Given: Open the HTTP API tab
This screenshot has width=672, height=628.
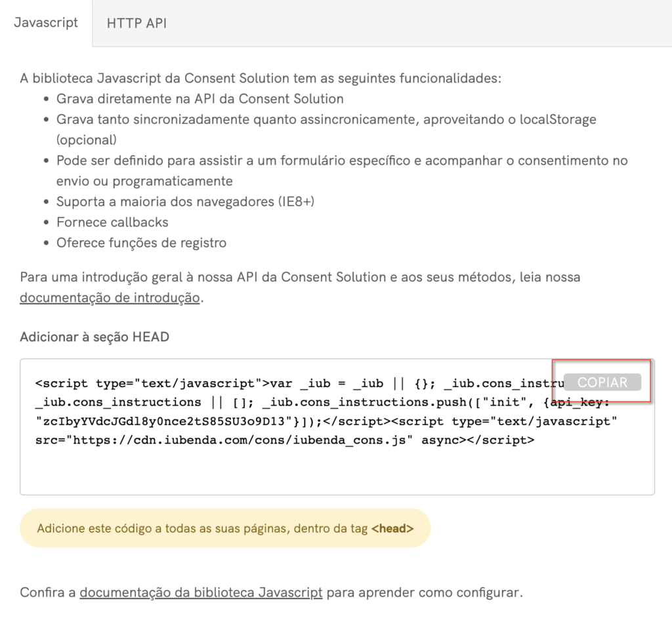Looking at the screenshot, I should (136, 24).
